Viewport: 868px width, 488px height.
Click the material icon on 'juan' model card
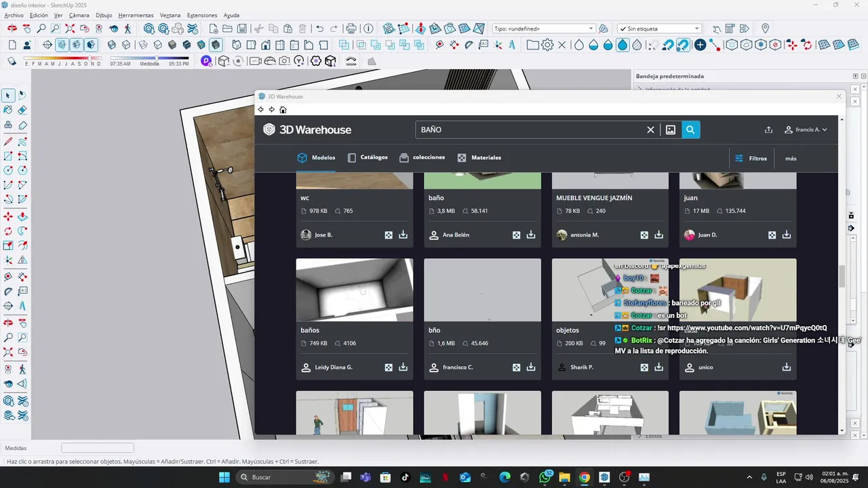772,235
